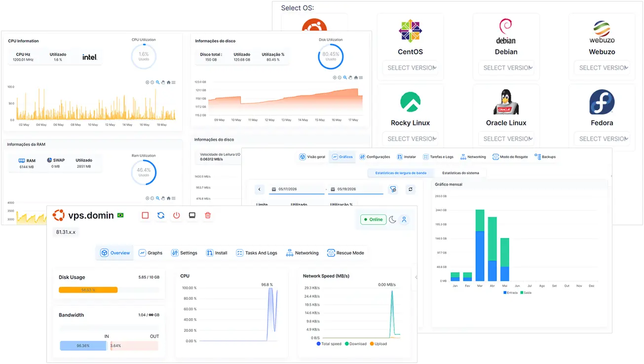Open the user profile icon near Online
Image resolution: width=644 pixels, height=364 pixels.
click(x=404, y=219)
